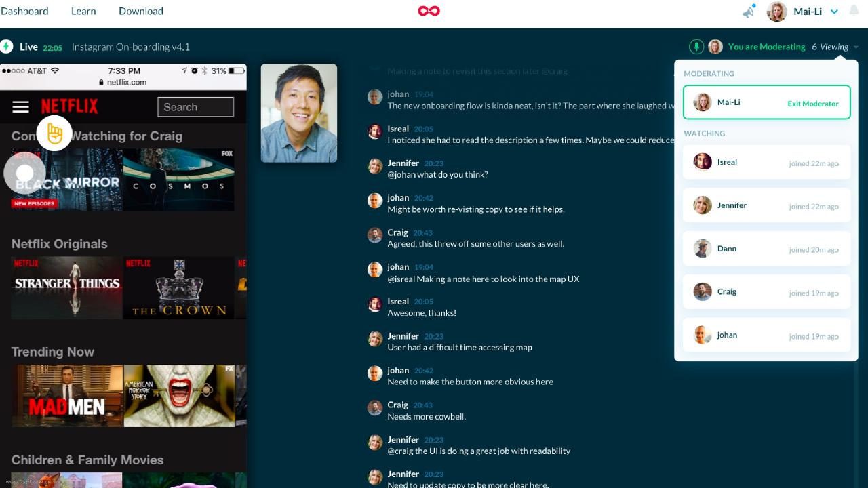Click the Children & Family Movies heading
The width and height of the screenshot is (868, 488).
[x=87, y=460]
